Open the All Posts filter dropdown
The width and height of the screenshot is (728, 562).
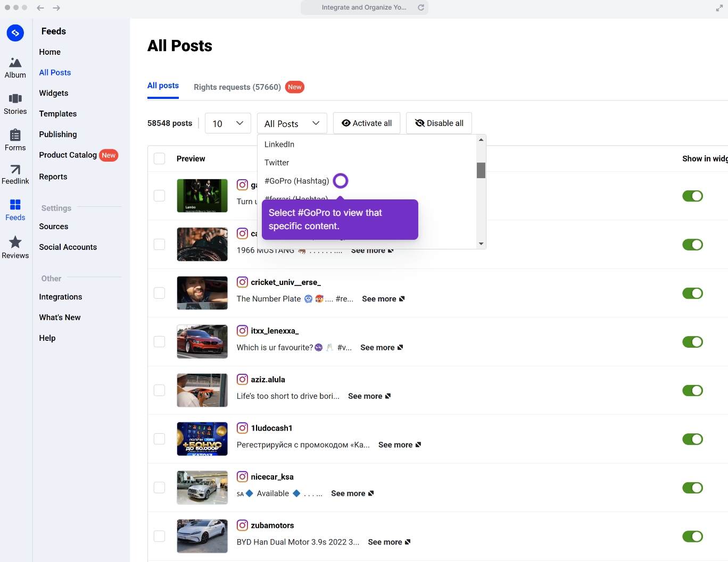coord(292,123)
